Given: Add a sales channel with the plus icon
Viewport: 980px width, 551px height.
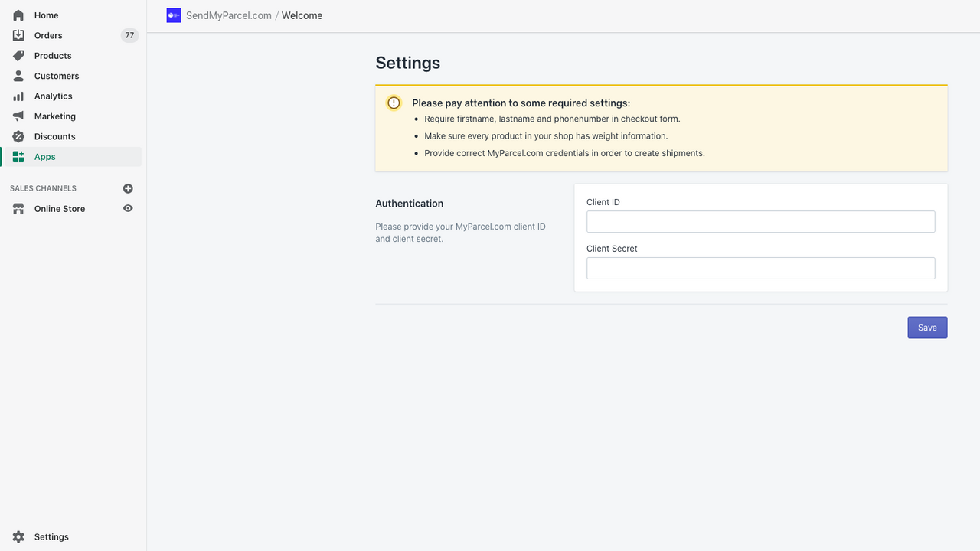Looking at the screenshot, I should [128, 188].
